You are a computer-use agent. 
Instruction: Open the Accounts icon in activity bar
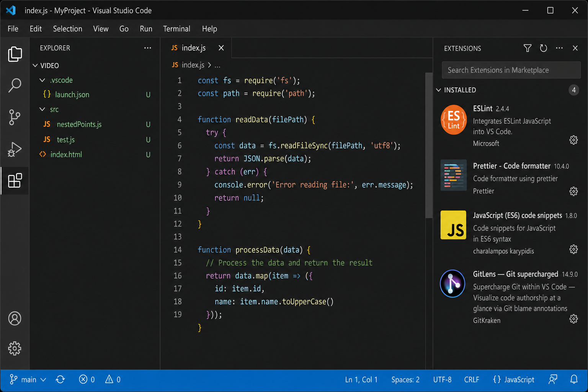(x=15, y=318)
